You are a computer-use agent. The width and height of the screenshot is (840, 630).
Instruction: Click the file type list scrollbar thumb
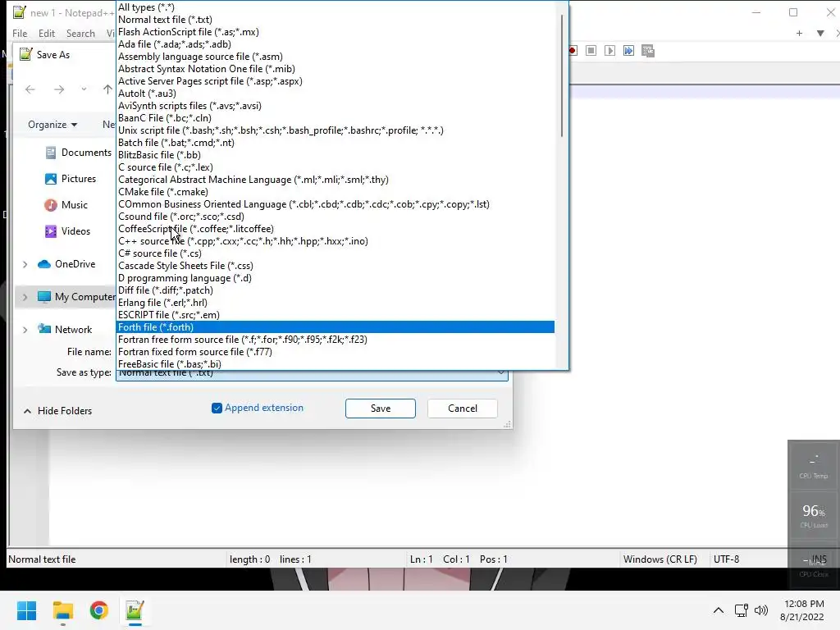coord(561,75)
